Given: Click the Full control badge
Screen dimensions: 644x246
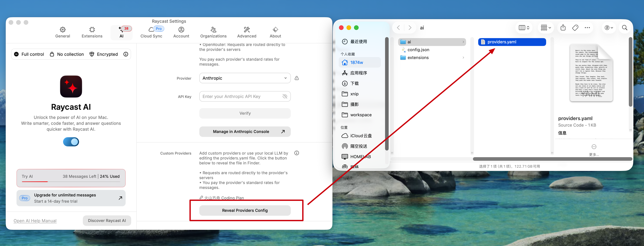Looking at the screenshot, I should click(29, 54).
